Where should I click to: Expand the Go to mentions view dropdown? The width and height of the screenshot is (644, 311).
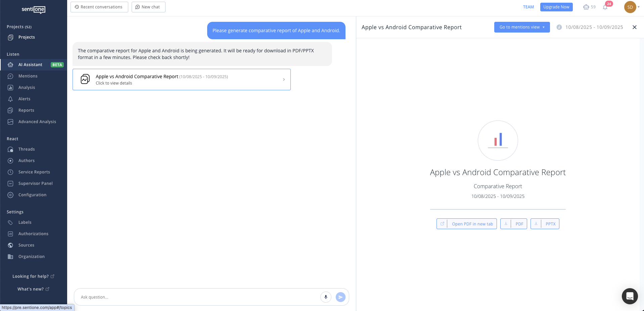pos(522,27)
